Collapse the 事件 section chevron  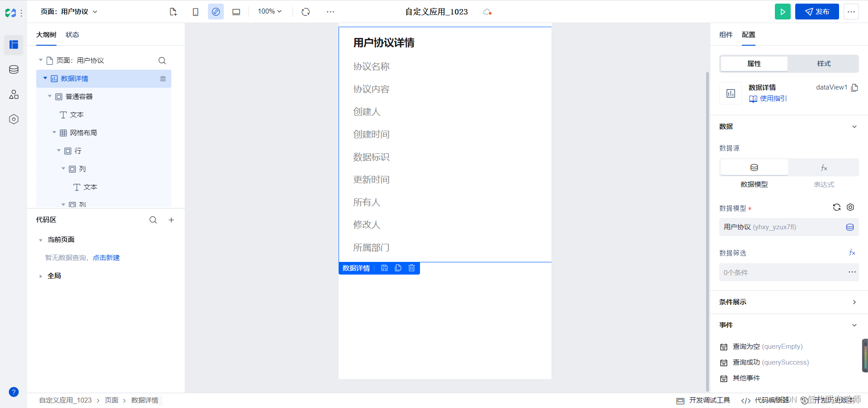[854, 325]
